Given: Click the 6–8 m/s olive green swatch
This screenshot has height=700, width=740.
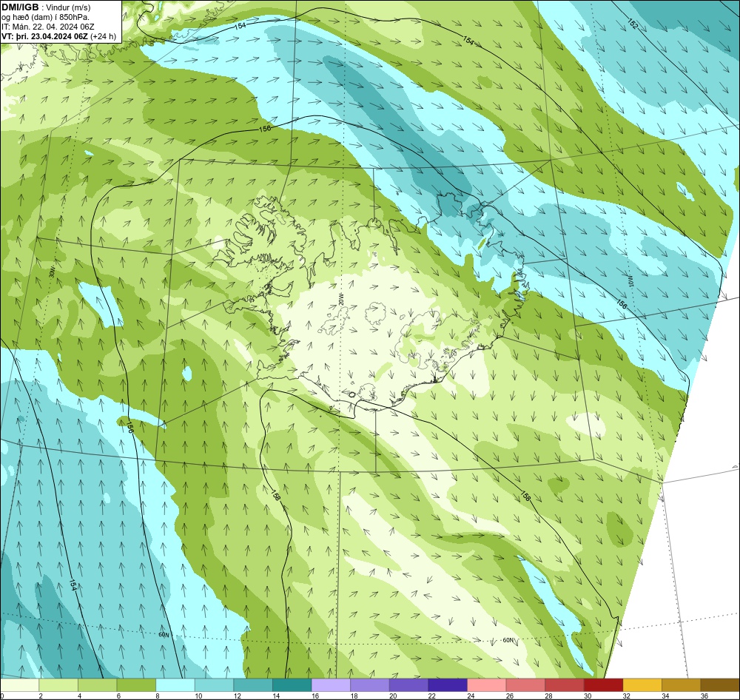Looking at the screenshot, I should coord(136,685).
